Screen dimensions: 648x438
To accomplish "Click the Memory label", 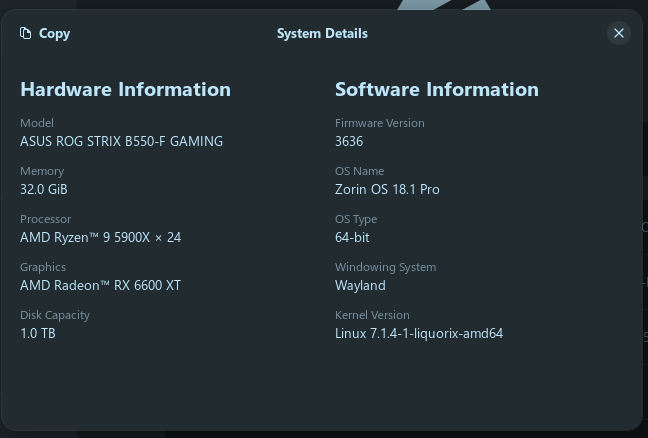I will [x=42, y=171].
